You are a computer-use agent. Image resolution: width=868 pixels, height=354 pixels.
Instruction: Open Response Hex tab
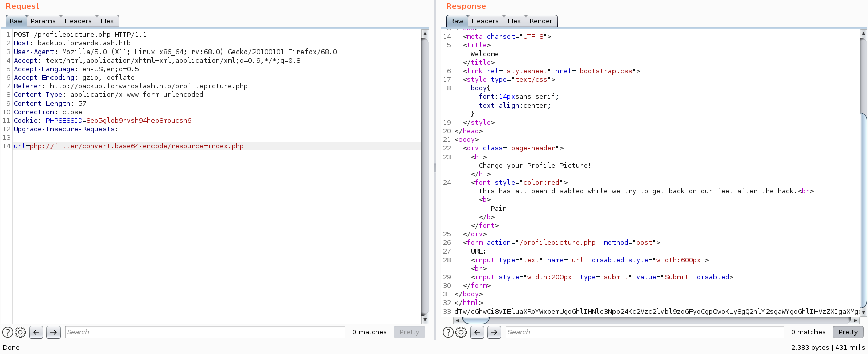point(515,21)
